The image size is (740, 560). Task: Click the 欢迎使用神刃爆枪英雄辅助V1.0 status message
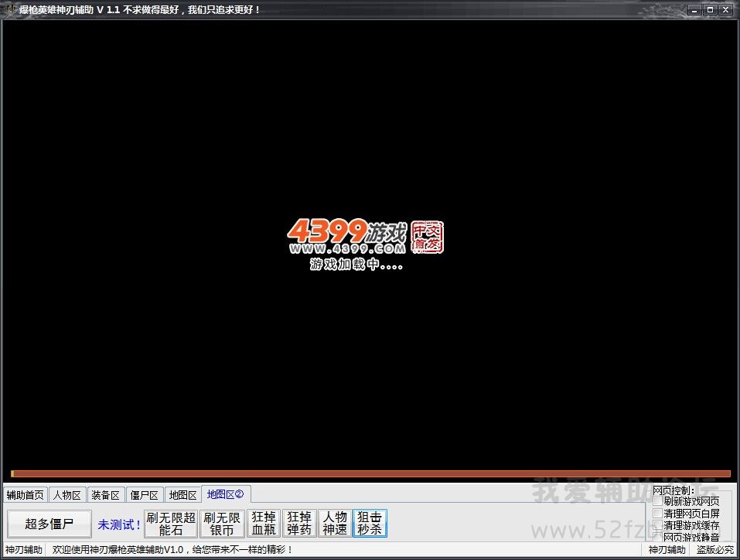click(172, 550)
